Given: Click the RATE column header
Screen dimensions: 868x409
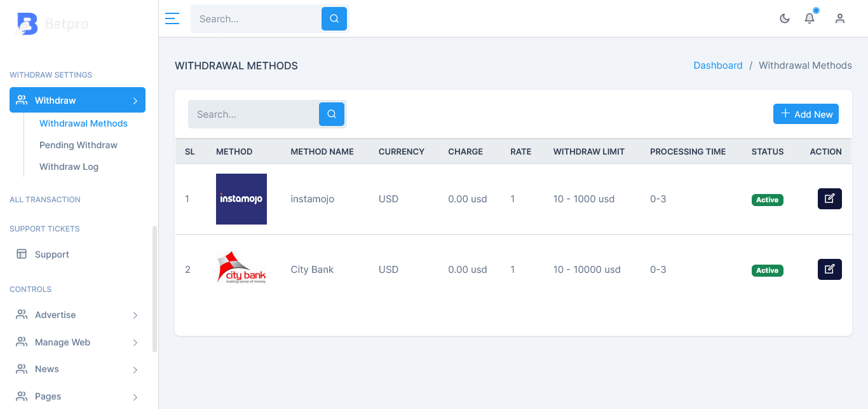Looking at the screenshot, I should pos(520,151).
